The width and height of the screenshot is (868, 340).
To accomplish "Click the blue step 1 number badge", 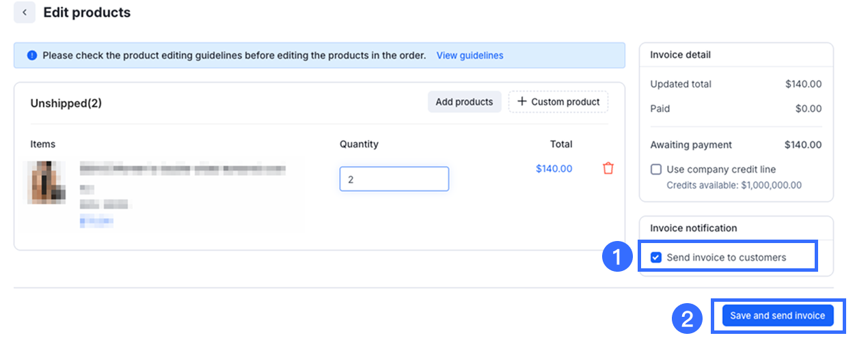I will [x=617, y=257].
